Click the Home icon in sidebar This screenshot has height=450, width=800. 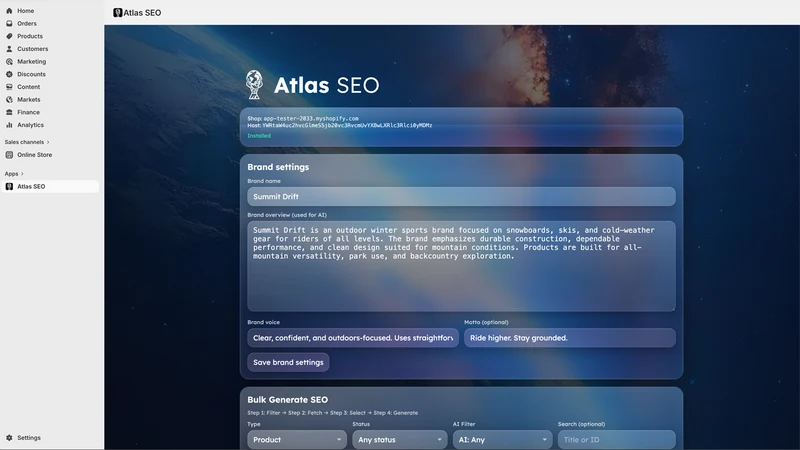tap(9, 11)
